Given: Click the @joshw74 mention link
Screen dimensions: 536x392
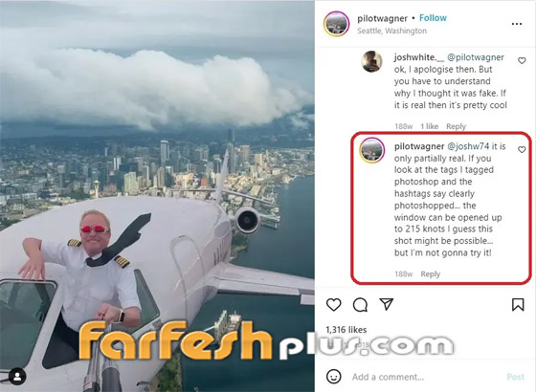Looking at the screenshot, I should 468,146.
